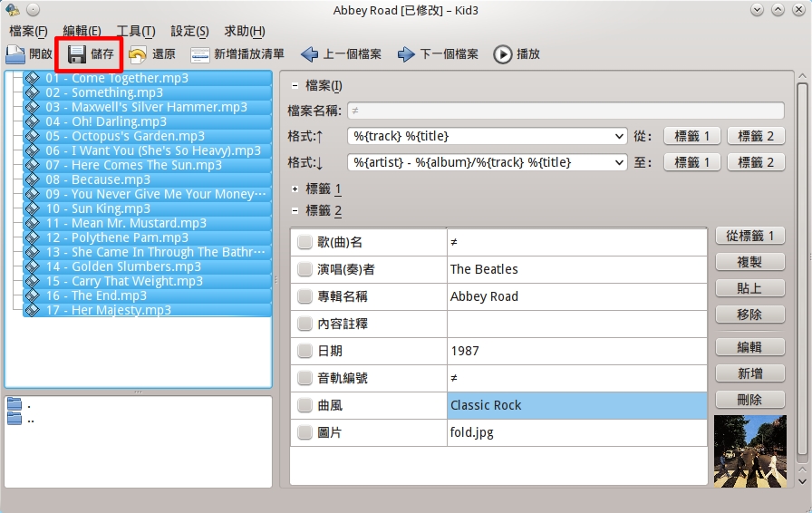Click file icon of 10 - Sun King.mp3
This screenshot has height=513, width=812.
32,208
